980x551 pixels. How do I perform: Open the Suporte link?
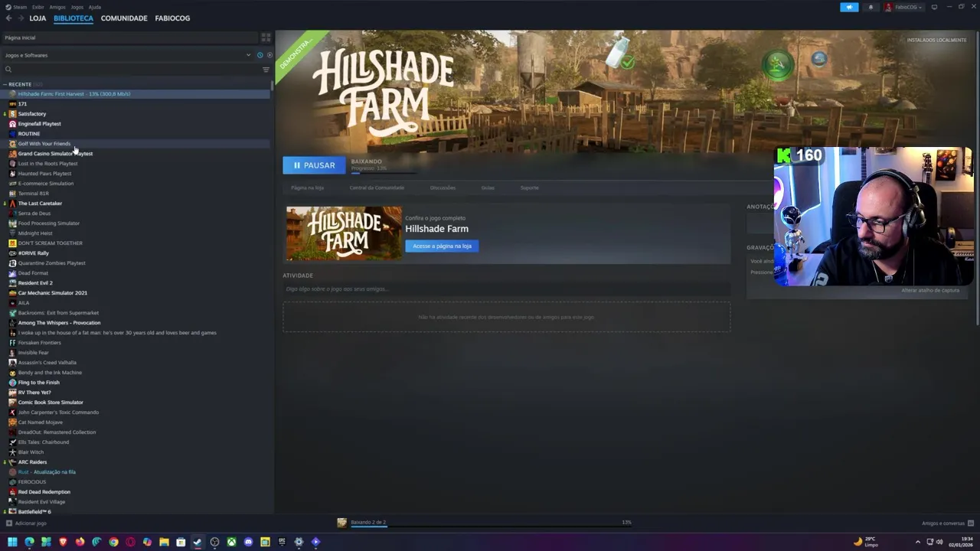click(529, 187)
